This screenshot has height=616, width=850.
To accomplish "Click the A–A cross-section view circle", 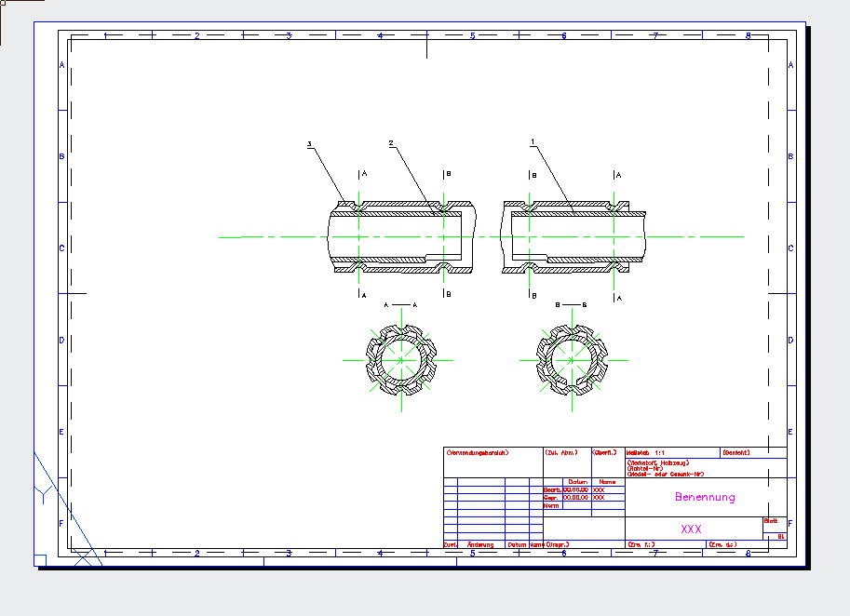I will [x=402, y=359].
